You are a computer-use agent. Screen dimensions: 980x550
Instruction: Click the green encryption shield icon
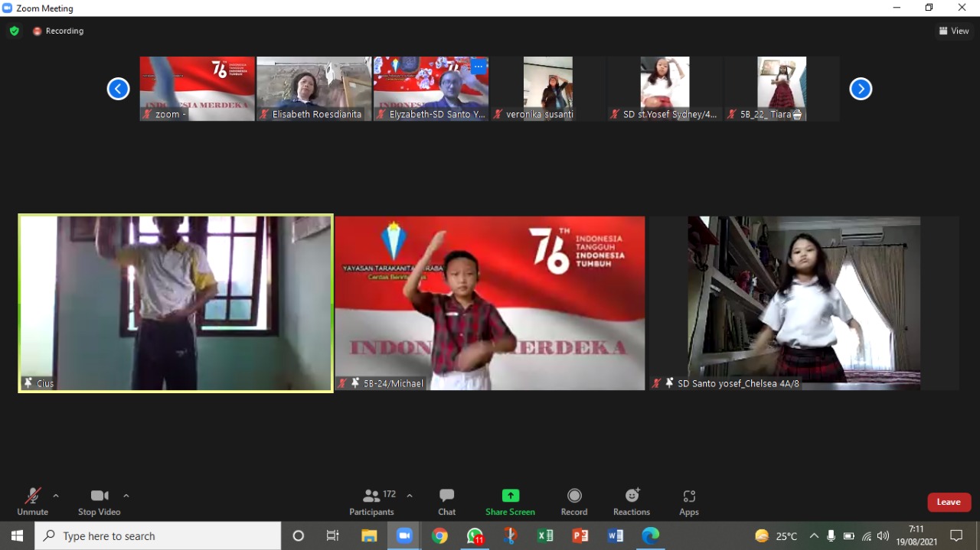14,31
